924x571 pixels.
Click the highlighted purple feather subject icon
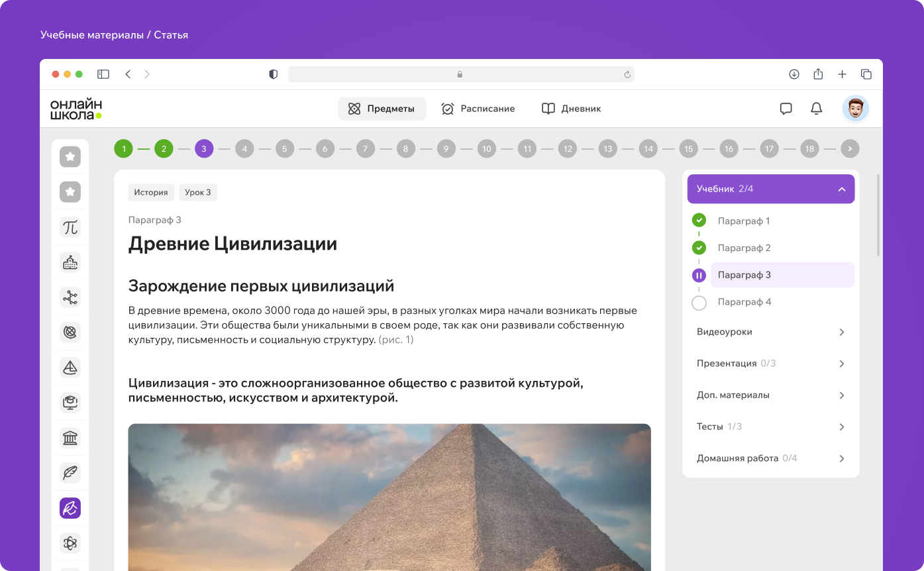70,508
